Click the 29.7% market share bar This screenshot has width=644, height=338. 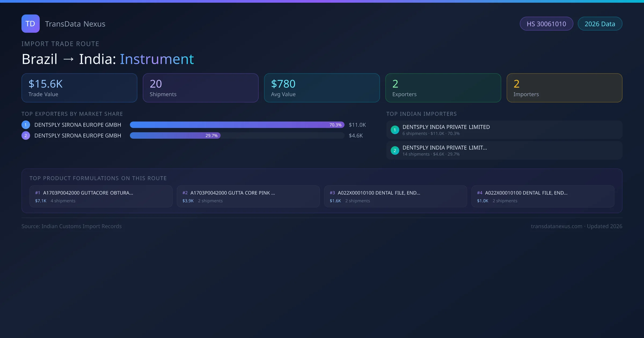(175, 135)
